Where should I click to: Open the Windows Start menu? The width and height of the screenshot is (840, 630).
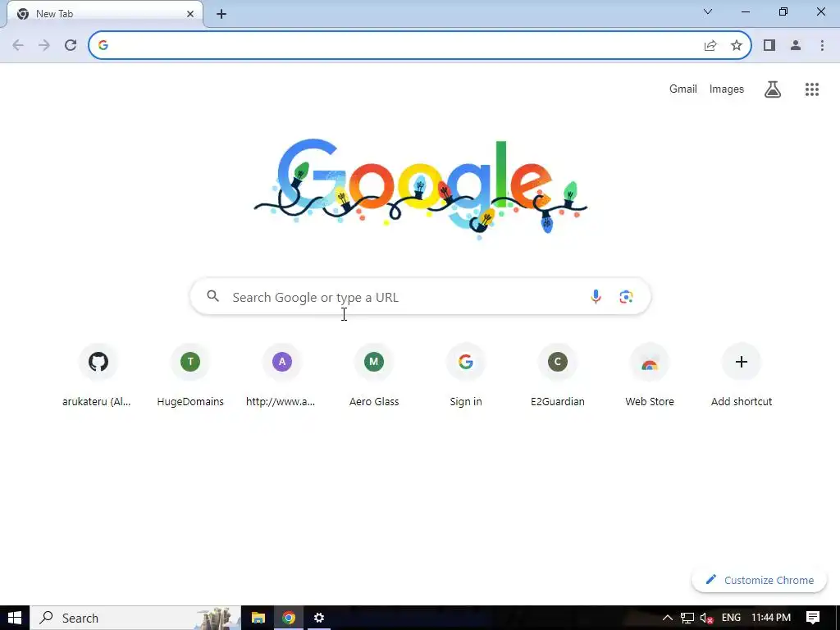pos(15,618)
